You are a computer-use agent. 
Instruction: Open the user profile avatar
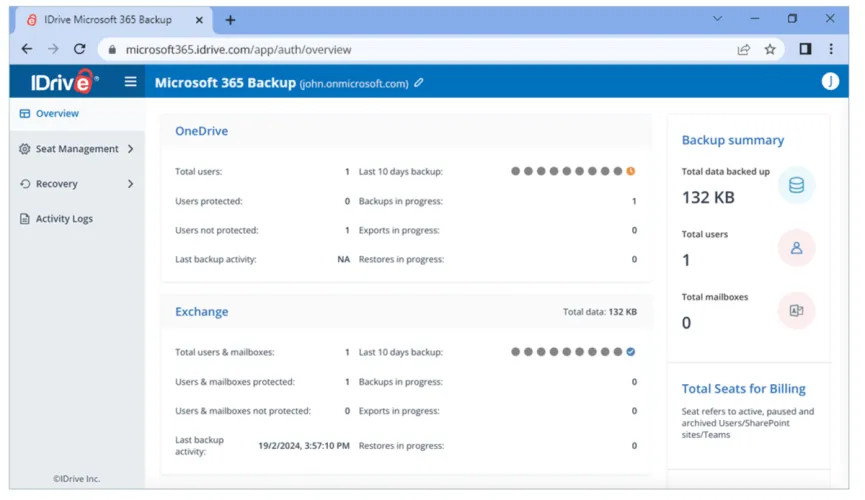click(829, 82)
